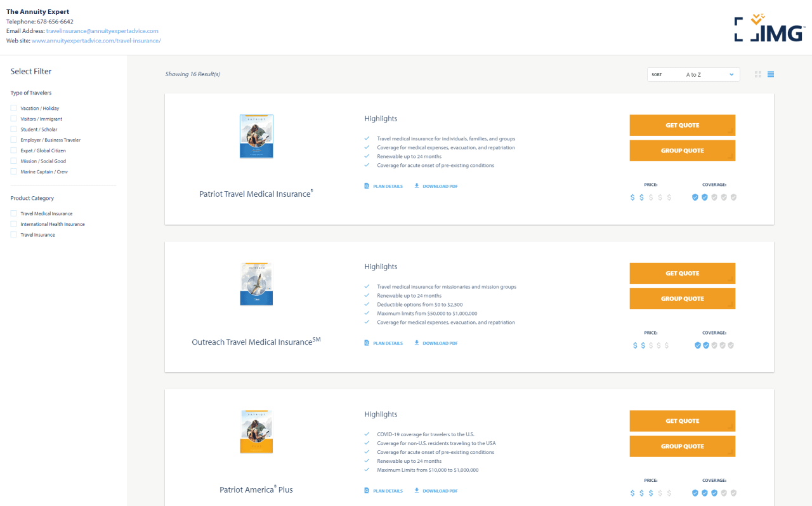This screenshot has width=812, height=506.
Task: Click GET QUOTE for Patriot Travel Medical Insurance
Action: click(682, 125)
